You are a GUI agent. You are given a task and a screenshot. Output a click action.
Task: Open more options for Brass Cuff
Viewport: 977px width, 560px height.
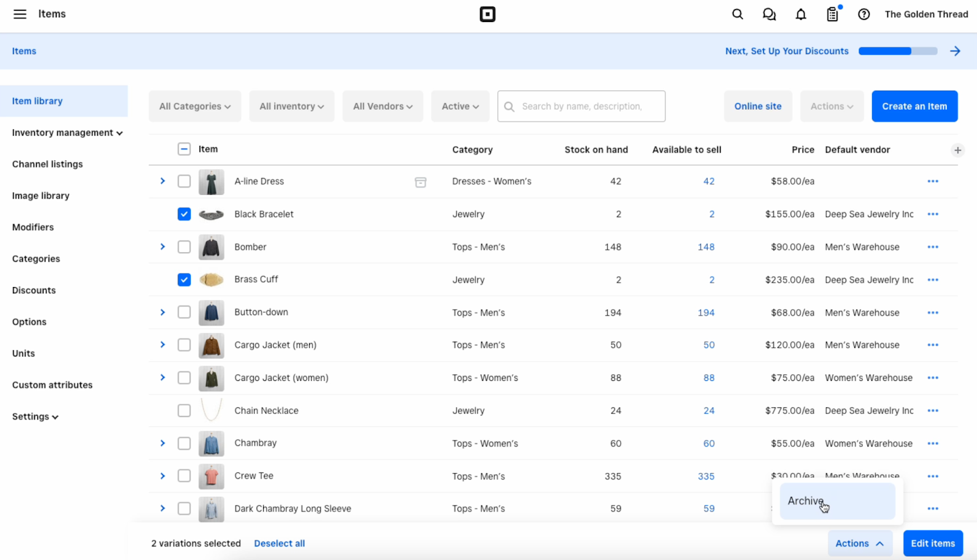(x=933, y=280)
